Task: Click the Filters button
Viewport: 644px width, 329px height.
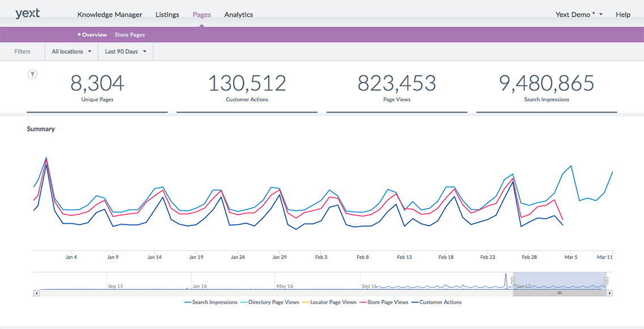Action: [x=22, y=51]
